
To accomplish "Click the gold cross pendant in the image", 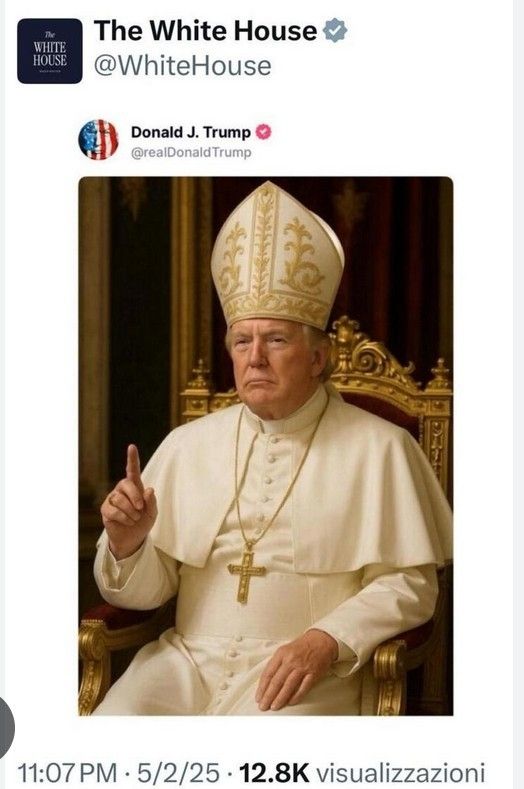I will coord(246,575).
